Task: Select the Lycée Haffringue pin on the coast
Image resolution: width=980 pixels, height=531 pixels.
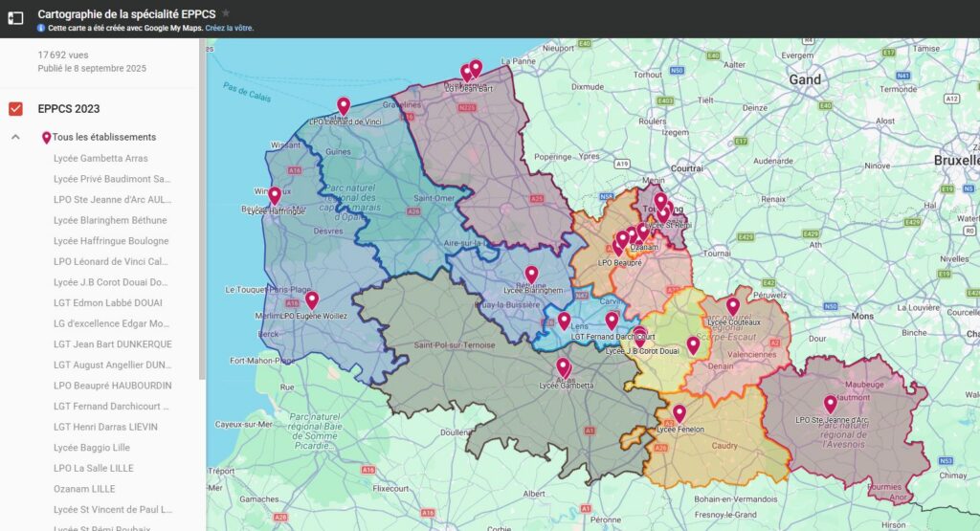Action: (x=275, y=195)
